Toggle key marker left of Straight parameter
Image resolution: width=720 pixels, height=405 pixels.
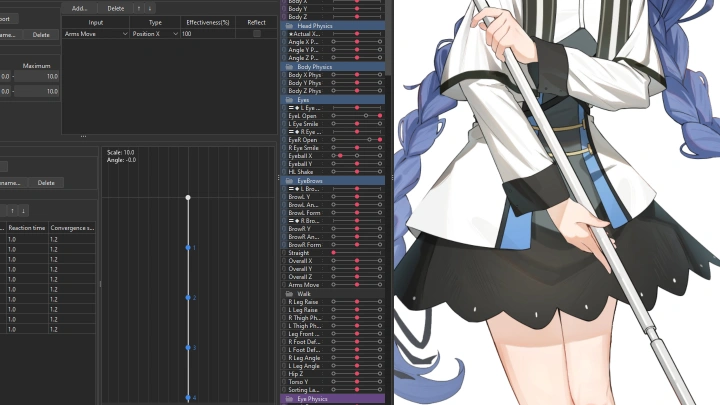284,253
